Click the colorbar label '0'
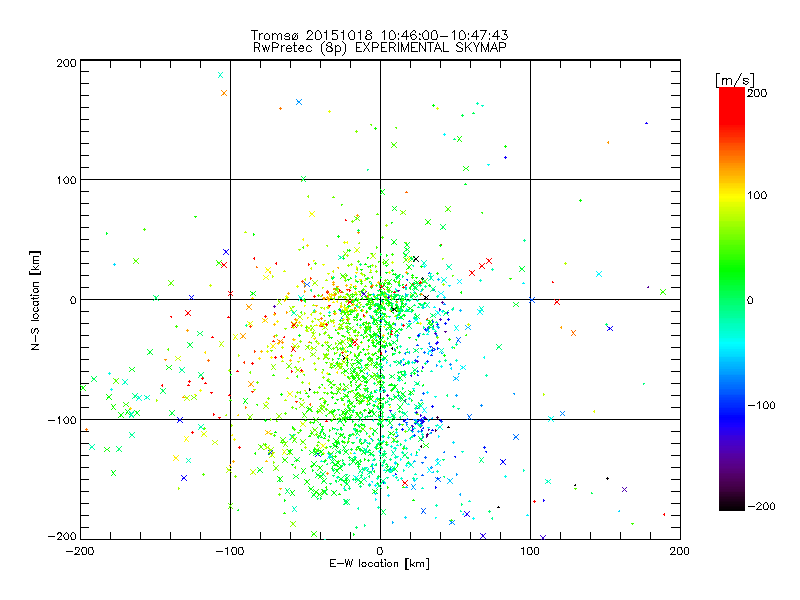The width and height of the screenshot is (800, 600). coord(749,300)
